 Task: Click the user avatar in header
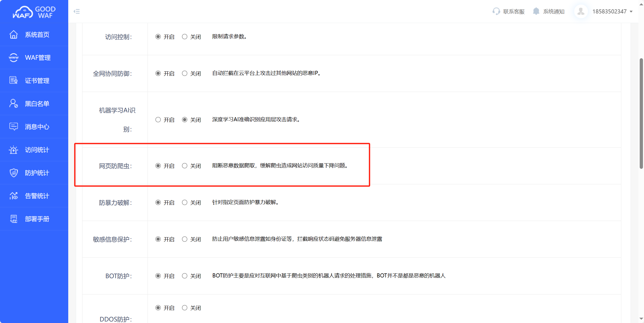[581, 11]
